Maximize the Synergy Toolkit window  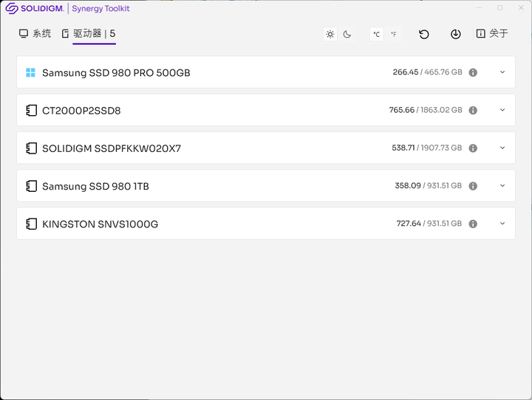pyautogui.click(x=500, y=8)
